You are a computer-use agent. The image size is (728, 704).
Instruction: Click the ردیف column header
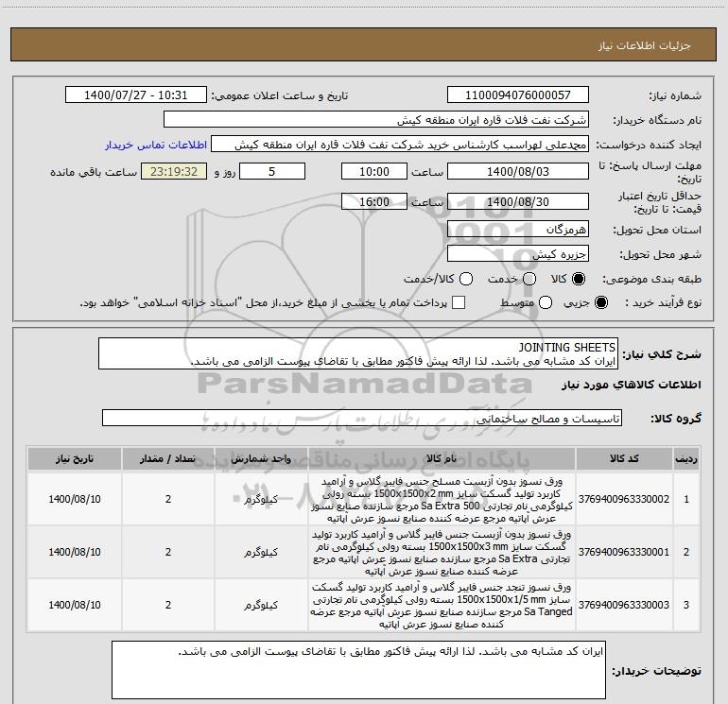point(686,459)
